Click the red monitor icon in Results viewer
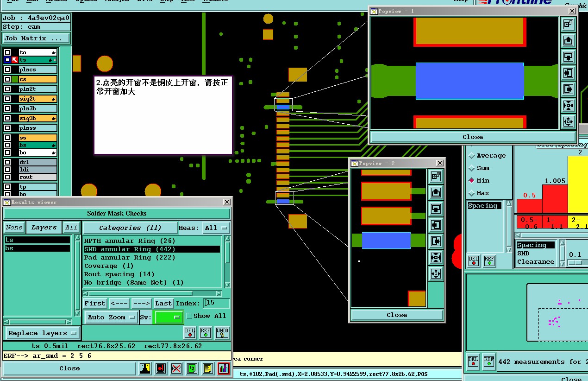Image resolution: width=588 pixels, height=381 pixels. coord(161,368)
